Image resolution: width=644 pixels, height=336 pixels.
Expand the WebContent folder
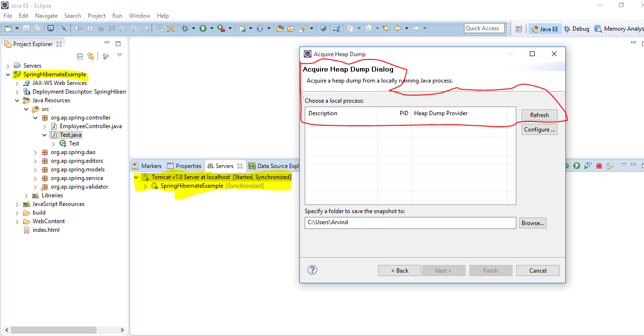pos(17,221)
